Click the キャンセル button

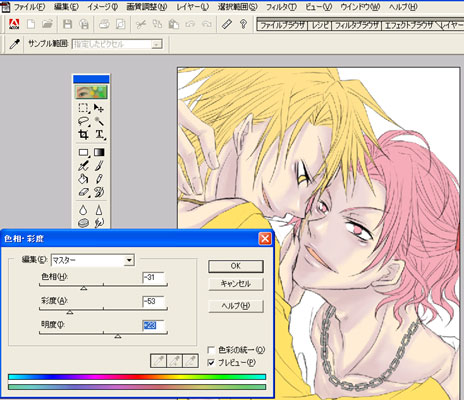(x=236, y=284)
